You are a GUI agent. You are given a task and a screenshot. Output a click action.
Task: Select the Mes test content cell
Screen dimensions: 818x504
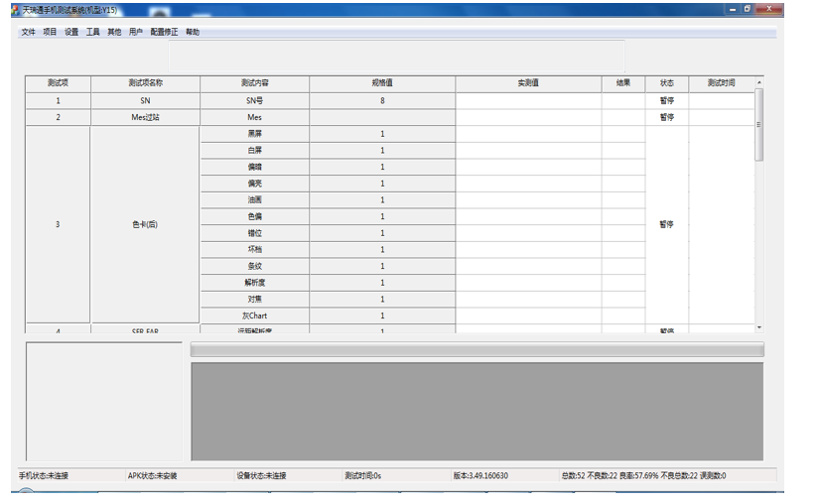click(254, 117)
